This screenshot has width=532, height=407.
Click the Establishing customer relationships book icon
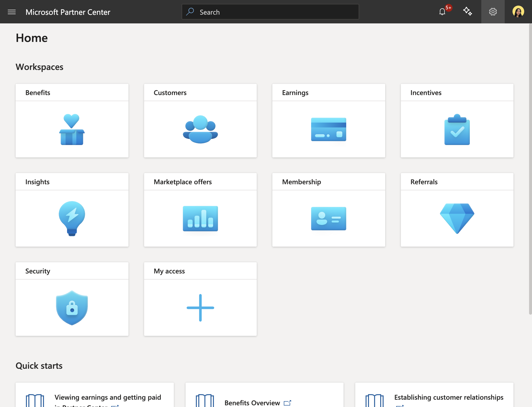click(x=374, y=401)
